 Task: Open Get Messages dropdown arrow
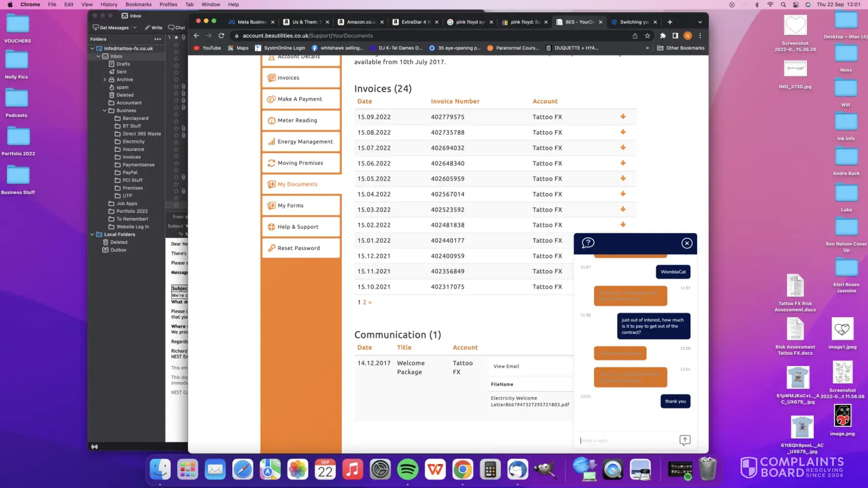click(135, 28)
